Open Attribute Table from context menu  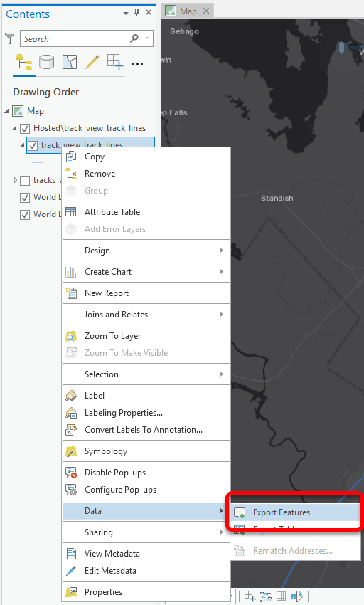click(x=146, y=212)
